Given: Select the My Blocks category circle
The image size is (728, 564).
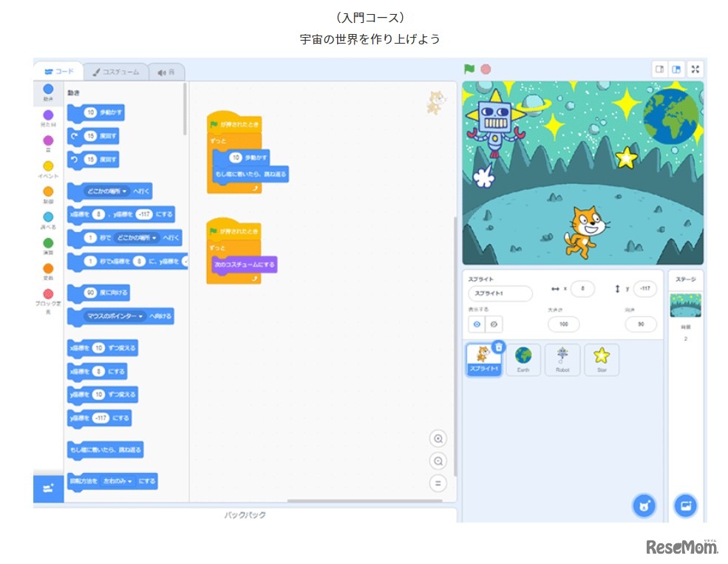Looking at the screenshot, I should pyautogui.click(x=48, y=294).
